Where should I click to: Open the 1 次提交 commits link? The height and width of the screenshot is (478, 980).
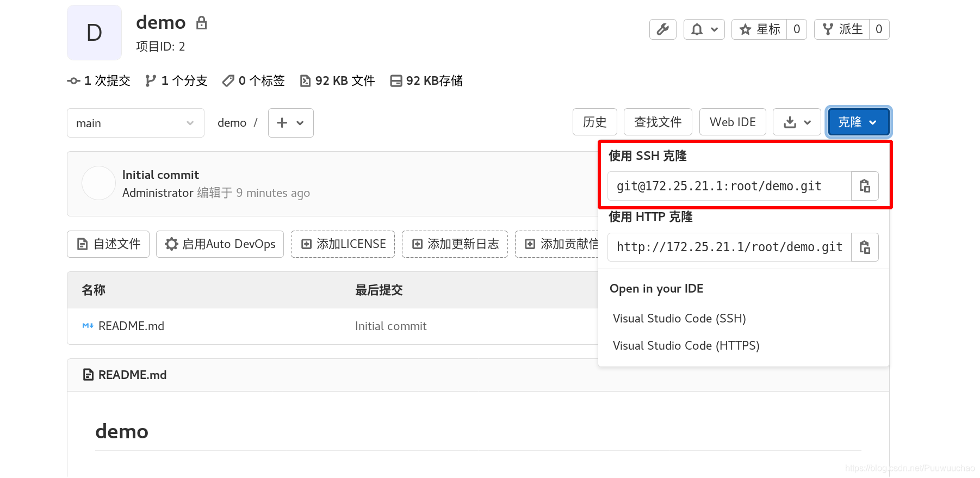pyautogui.click(x=99, y=81)
